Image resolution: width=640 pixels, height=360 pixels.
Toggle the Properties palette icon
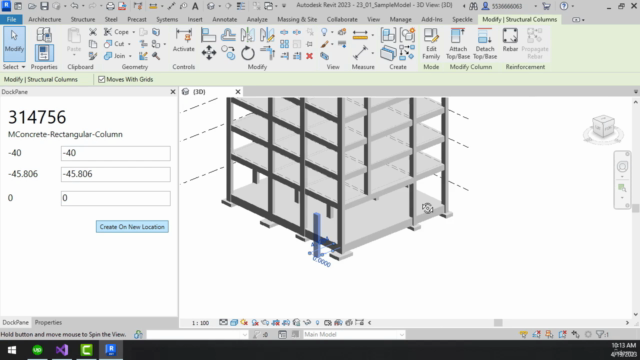(x=44, y=53)
